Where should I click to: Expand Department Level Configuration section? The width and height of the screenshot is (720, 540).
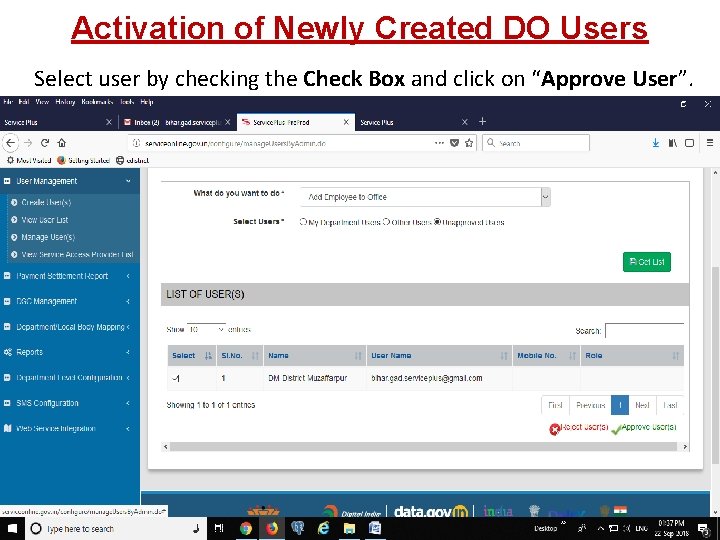coord(70,377)
